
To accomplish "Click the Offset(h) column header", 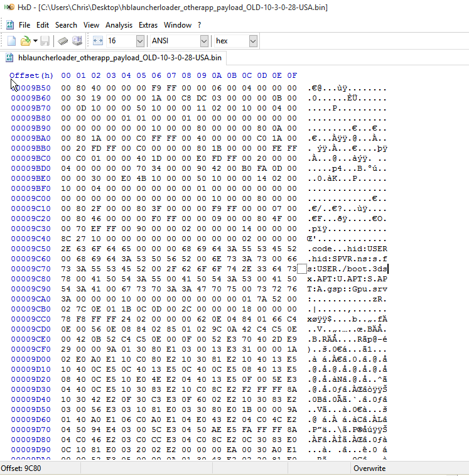I will [31, 75].
